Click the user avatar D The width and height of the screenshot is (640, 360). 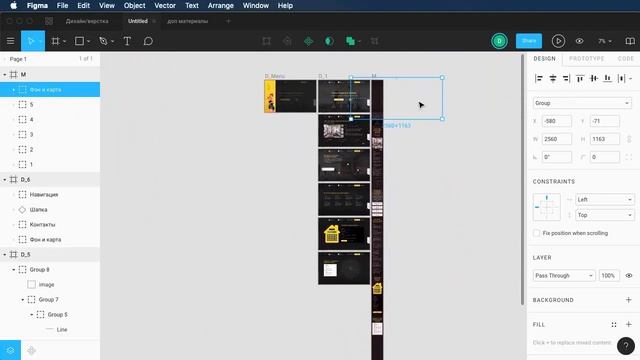[x=499, y=41]
